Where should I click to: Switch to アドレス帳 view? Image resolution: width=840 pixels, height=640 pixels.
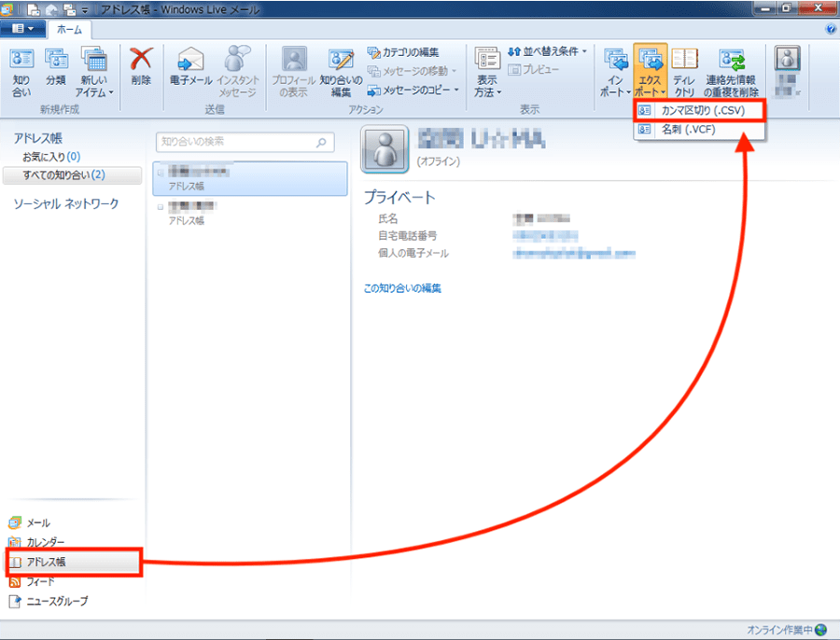tap(74, 562)
